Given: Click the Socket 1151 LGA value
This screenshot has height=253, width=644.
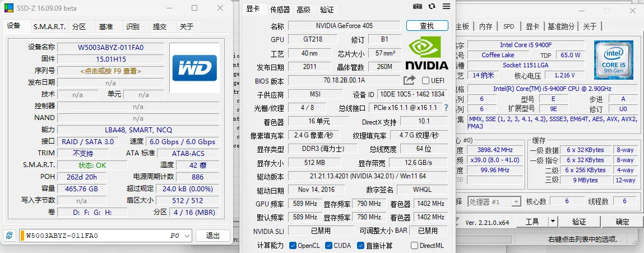Looking at the screenshot, I should (x=526, y=65).
